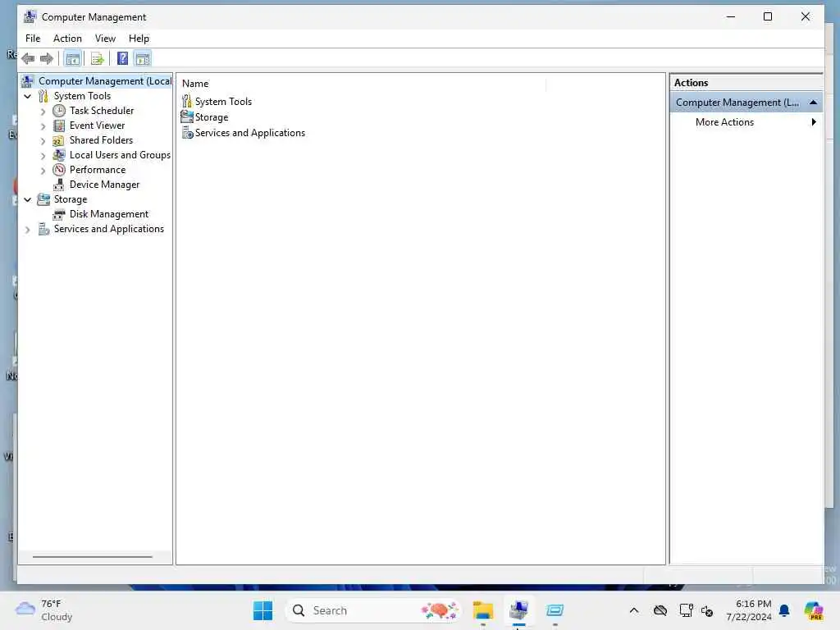Click Performance label in tree
The height and width of the screenshot is (630, 840).
(x=98, y=169)
